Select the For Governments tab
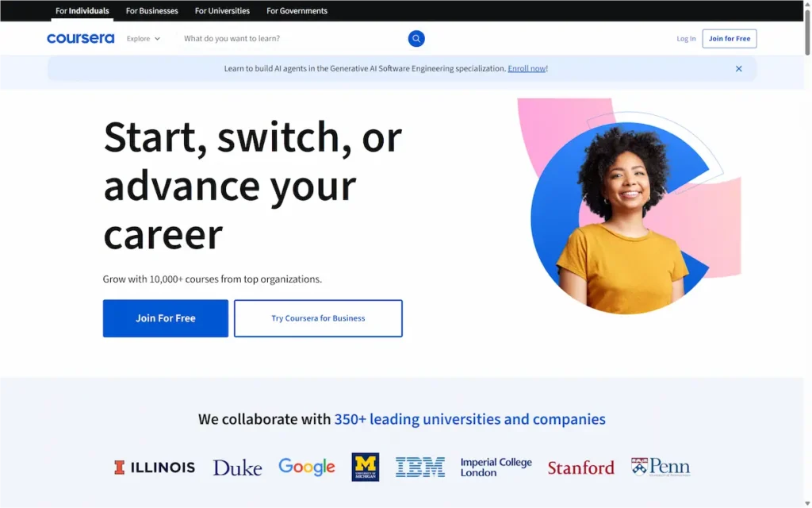This screenshot has height=508, width=812. 297,11
